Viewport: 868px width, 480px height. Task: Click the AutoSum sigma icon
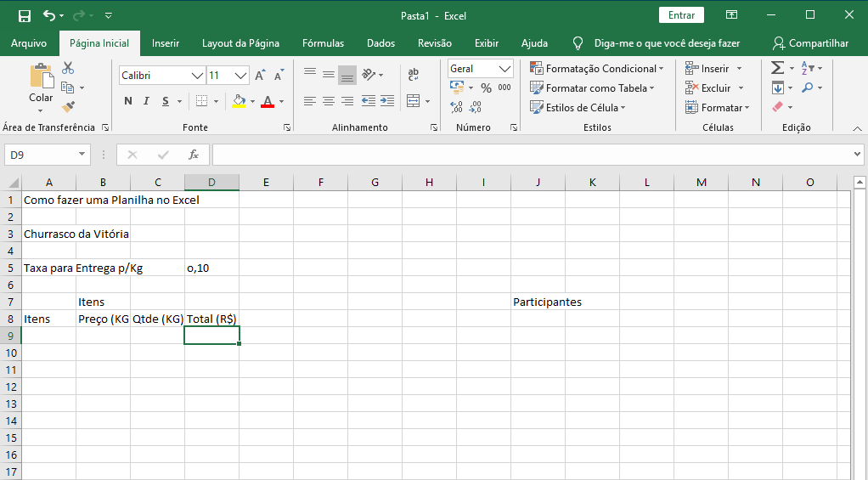point(777,68)
